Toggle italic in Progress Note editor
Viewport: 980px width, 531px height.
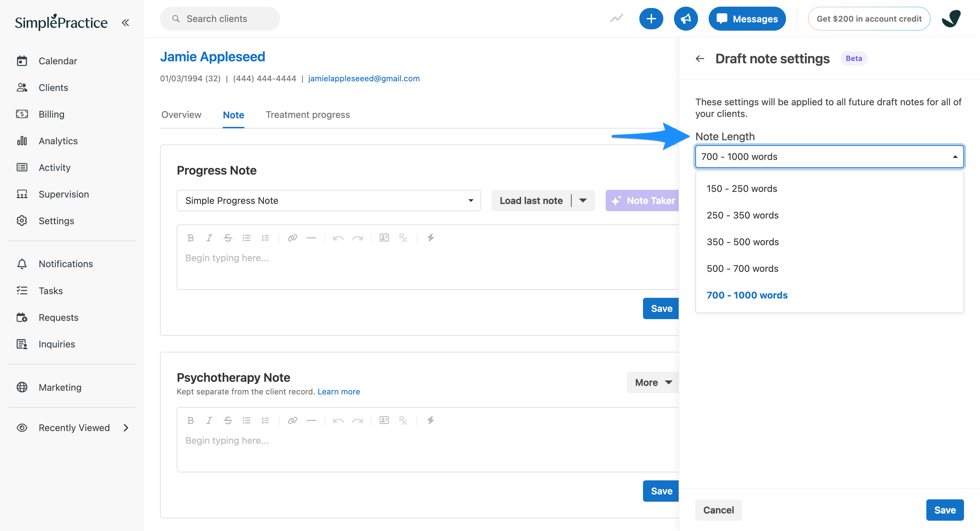[x=209, y=238]
